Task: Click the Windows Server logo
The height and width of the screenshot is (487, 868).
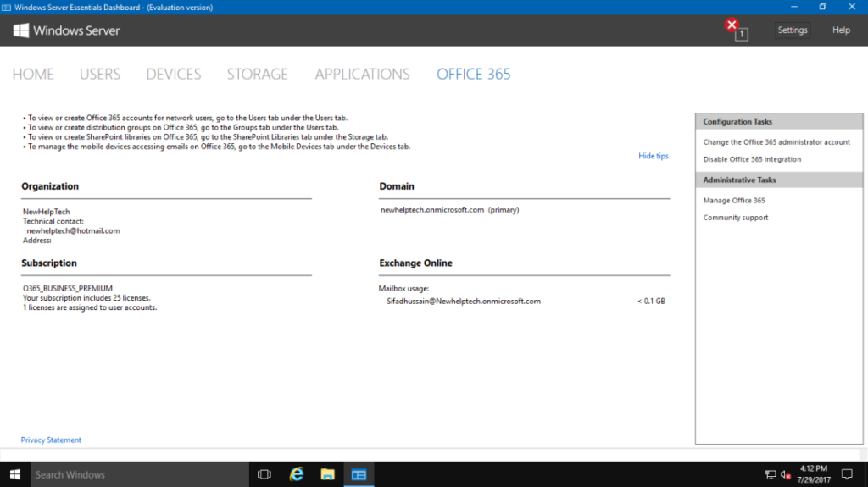Action: 66,30
